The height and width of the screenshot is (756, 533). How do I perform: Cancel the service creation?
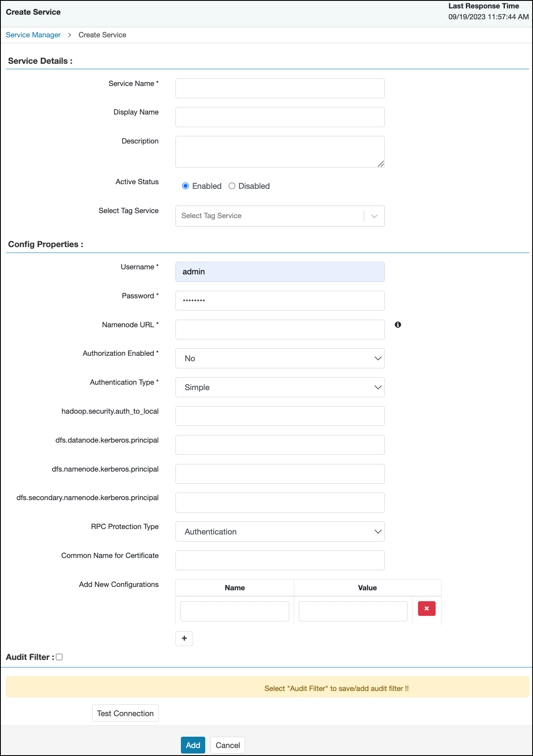click(227, 745)
